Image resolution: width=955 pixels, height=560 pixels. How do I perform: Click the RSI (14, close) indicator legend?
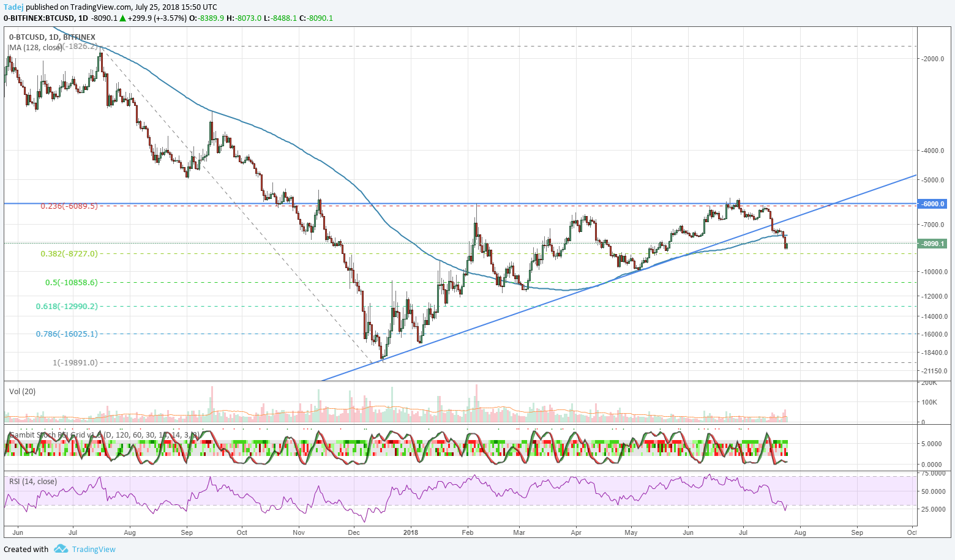[x=33, y=482]
